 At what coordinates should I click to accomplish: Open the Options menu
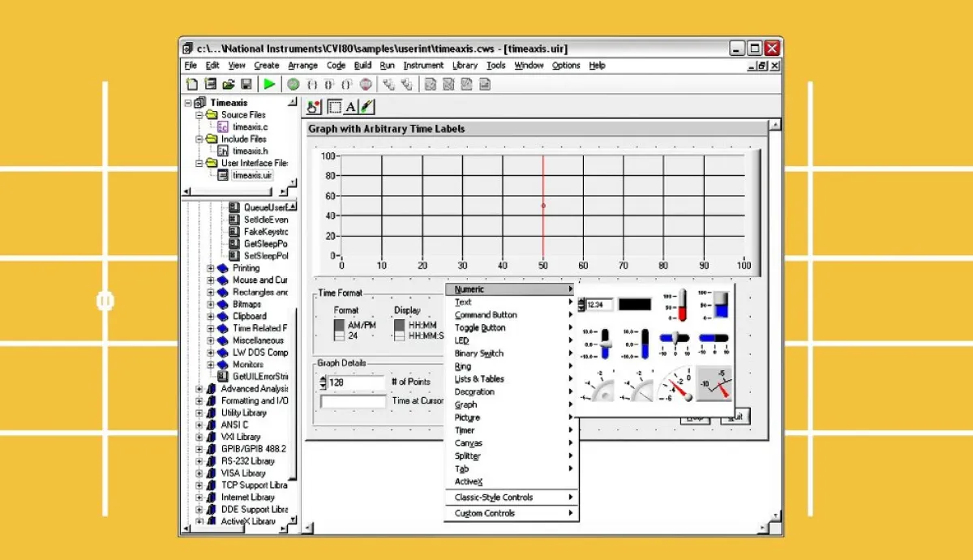coord(566,66)
